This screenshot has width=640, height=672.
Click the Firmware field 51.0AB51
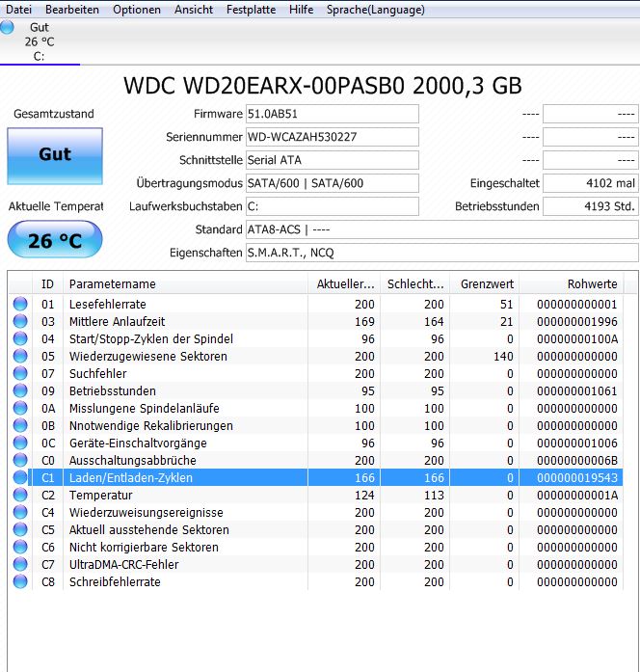(x=332, y=114)
